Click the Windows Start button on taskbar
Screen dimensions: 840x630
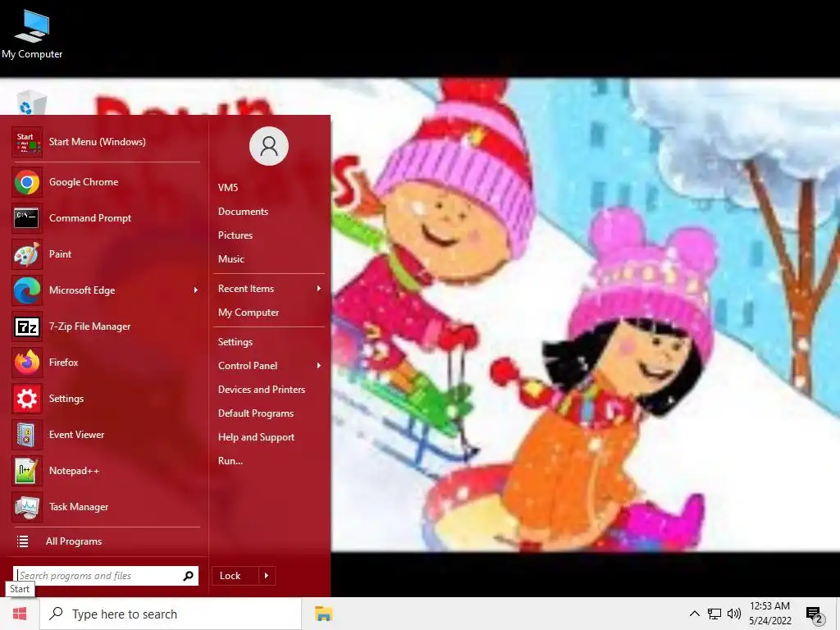(x=20, y=614)
